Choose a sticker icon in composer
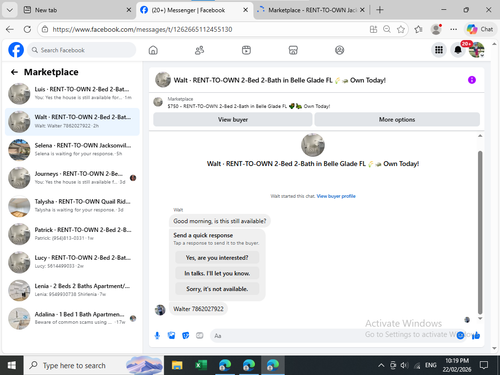The height and width of the screenshot is (375, 500). [x=186, y=335]
